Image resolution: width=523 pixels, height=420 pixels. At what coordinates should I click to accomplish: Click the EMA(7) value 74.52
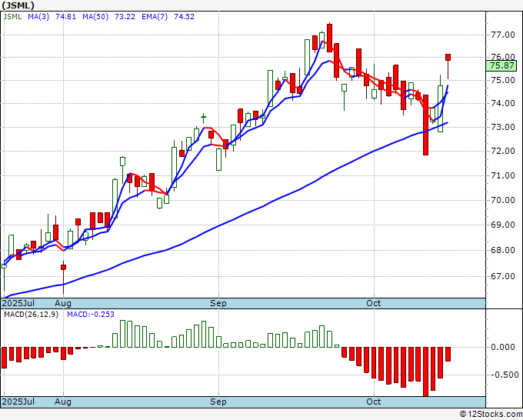click(x=184, y=17)
